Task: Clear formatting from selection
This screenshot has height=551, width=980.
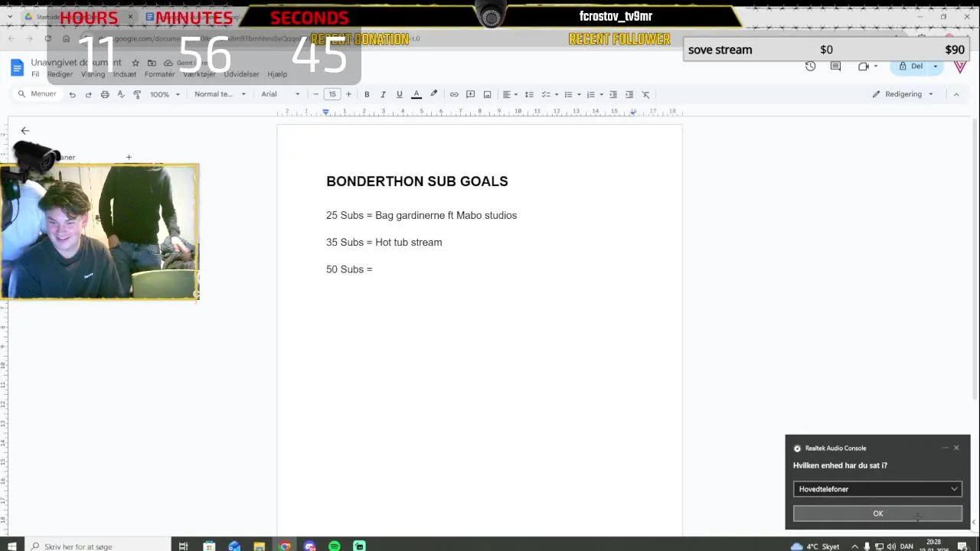Action: coord(645,94)
